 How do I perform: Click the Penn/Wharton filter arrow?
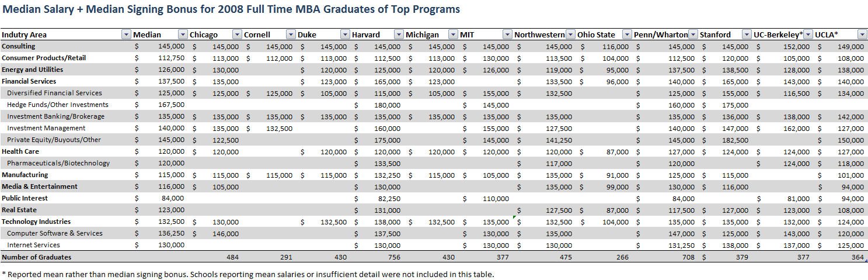[x=692, y=34]
